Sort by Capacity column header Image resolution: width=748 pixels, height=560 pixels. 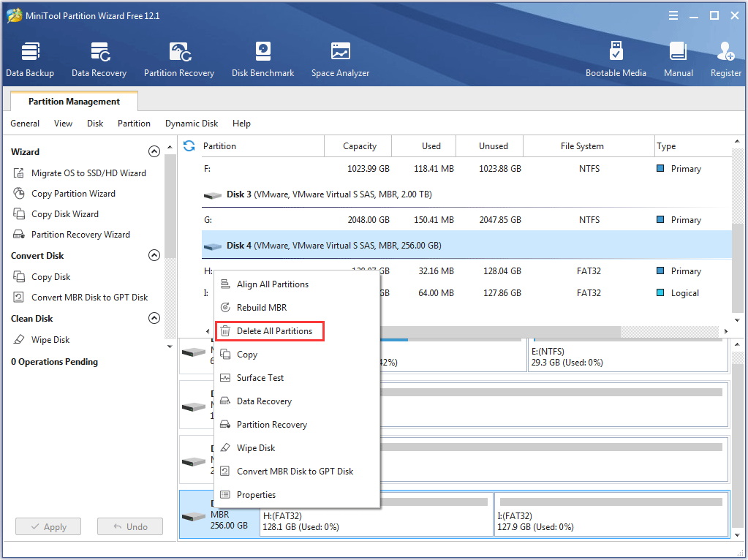(358, 146)
